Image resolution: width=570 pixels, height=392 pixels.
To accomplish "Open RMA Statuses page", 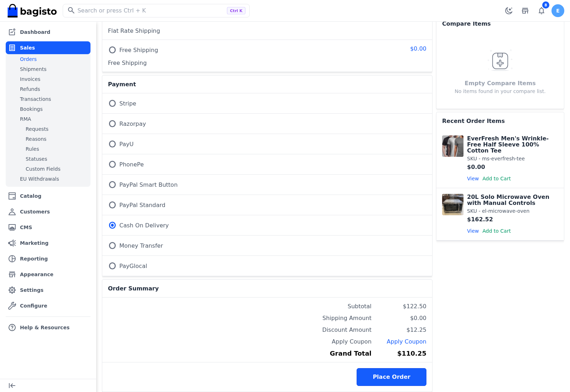I will (36, 159).
